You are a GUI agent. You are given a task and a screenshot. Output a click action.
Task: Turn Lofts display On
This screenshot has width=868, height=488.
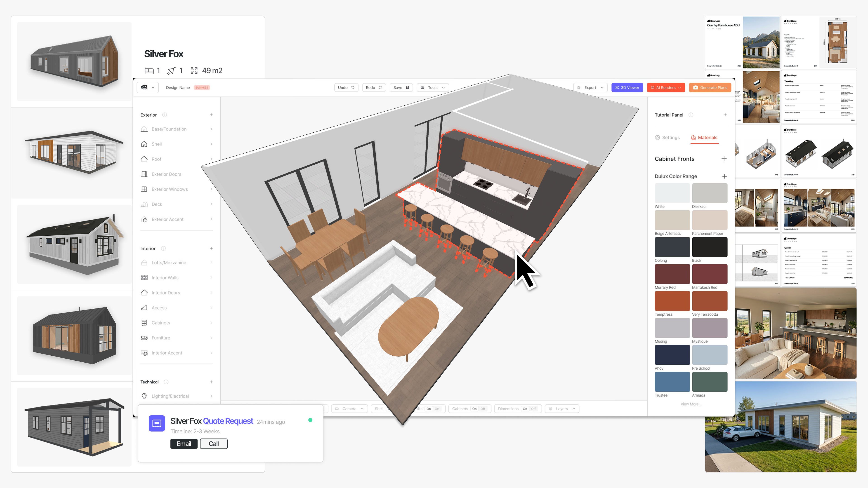(429, 409)
